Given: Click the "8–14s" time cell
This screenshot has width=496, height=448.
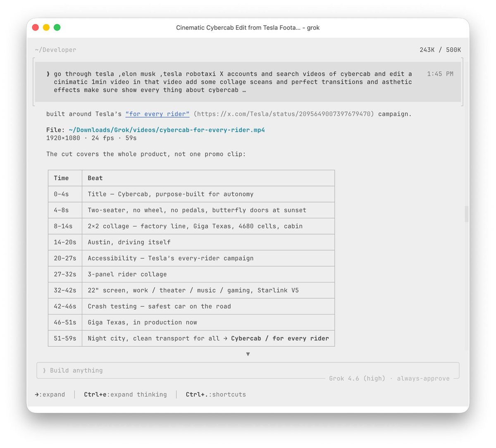Looking at the screenshot, I should (65, 226).
